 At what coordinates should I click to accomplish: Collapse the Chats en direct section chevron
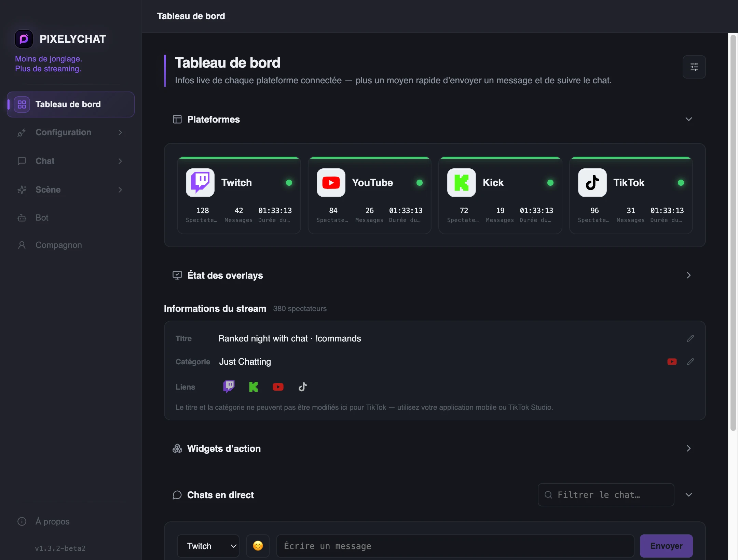click(x=689, y=495)
